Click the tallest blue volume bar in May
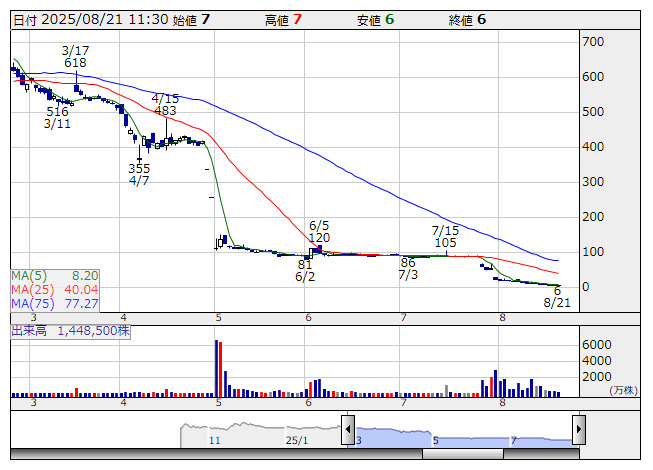The width and height of the screenshot is (653, 470). coord(216,368)
